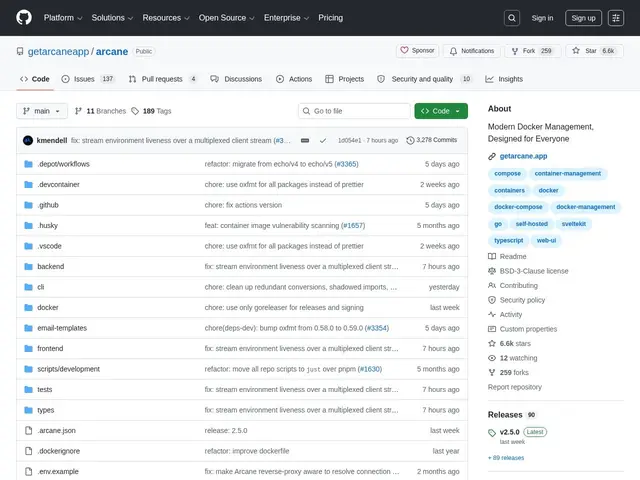Open the 3,278 Commits history
640x480 pixels.
[432, 140]
